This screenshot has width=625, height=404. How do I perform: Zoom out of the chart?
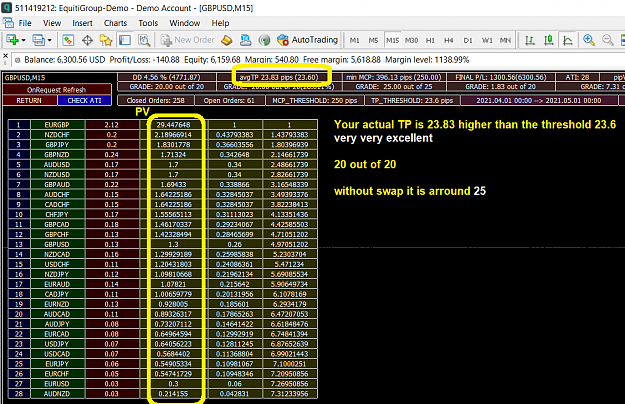click(607, 40)
